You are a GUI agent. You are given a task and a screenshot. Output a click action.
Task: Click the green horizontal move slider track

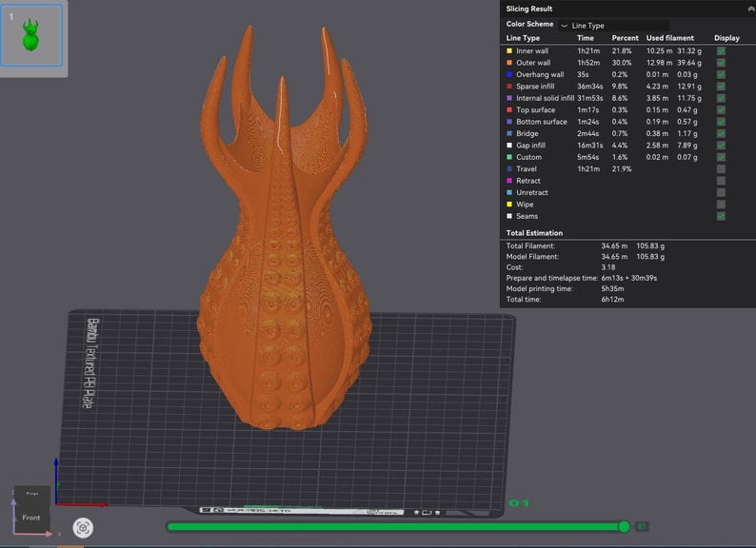coord(393,527)
